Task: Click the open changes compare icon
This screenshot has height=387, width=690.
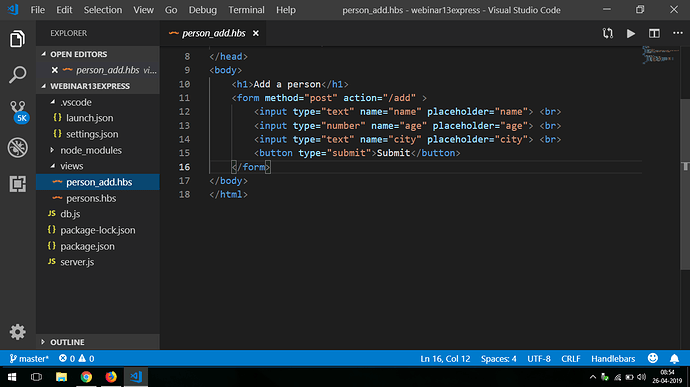Action: [x=608, y=33]
